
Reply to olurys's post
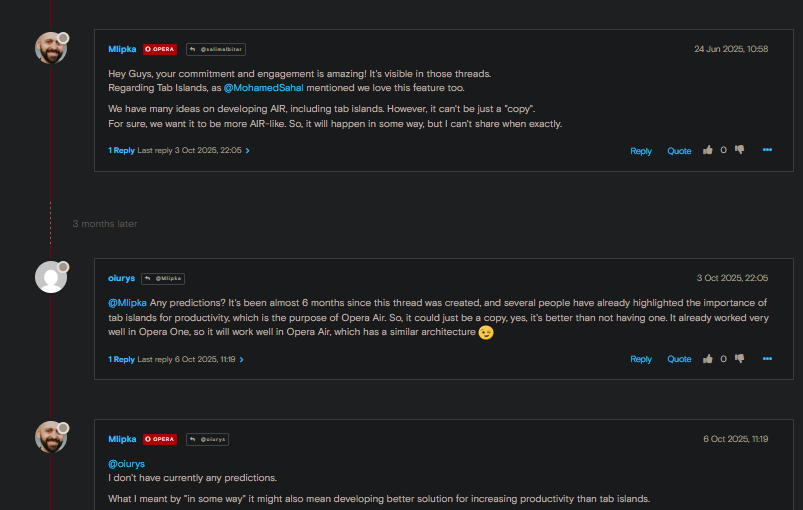point(641,359)
